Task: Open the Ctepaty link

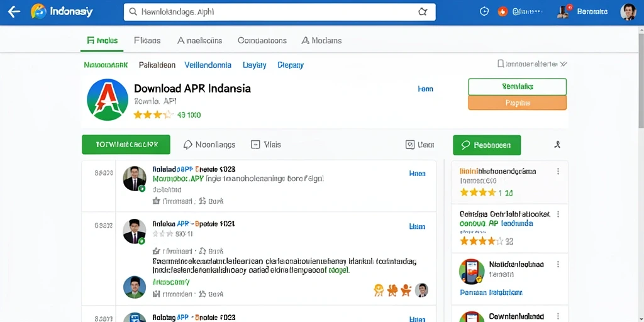Action: point(291,65)
